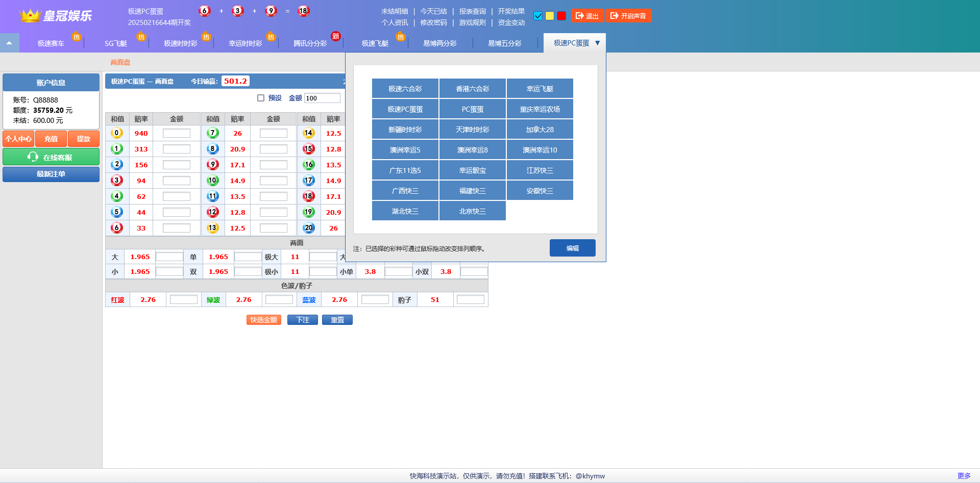The image size is (980, 483).
Task: Click the 最新注单 button
Action: pos(51,174)
